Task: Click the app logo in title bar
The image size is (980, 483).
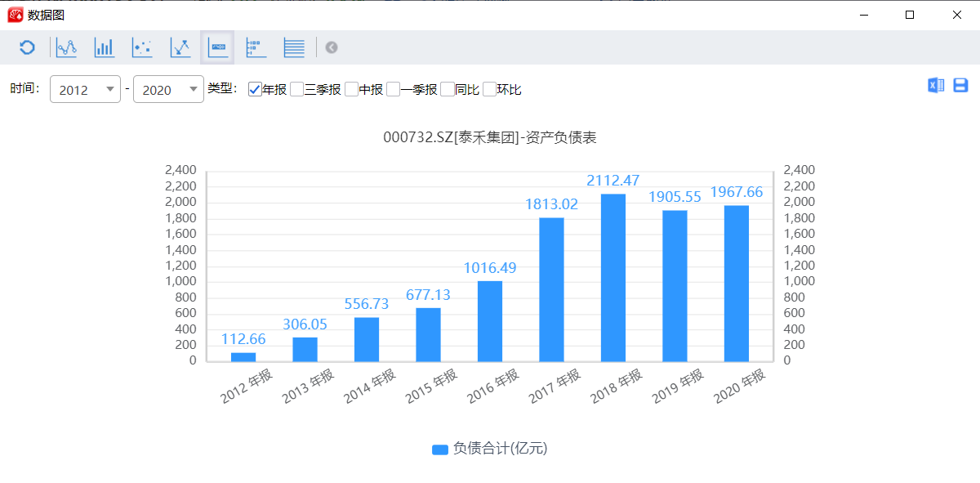Action: (15, 15)
